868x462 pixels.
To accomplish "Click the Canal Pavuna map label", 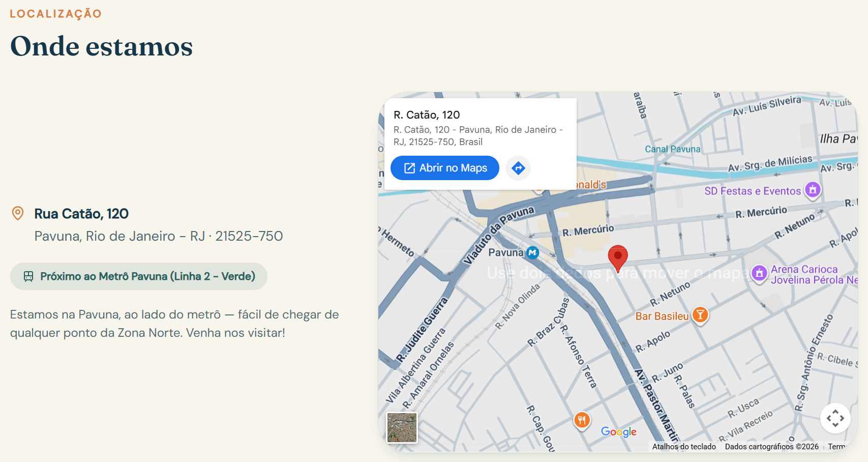I will click(672, 149).
